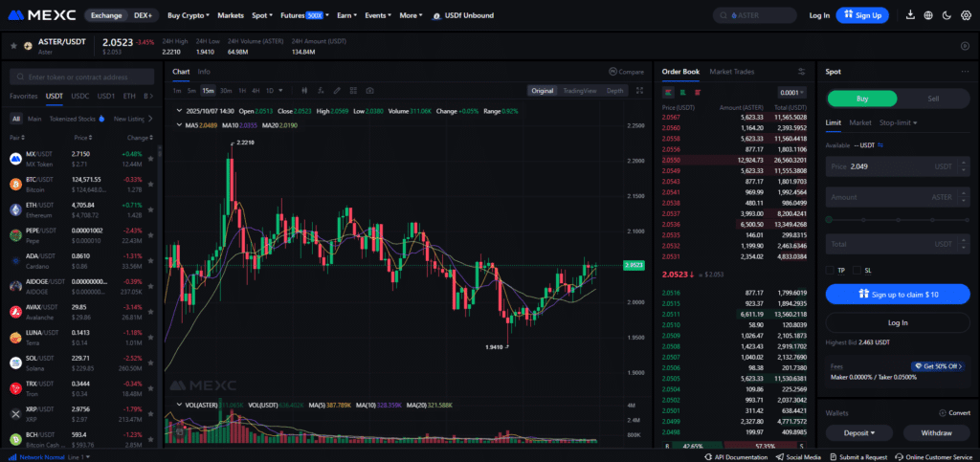Click the blue Sign Up button

(x=862, y=15)
